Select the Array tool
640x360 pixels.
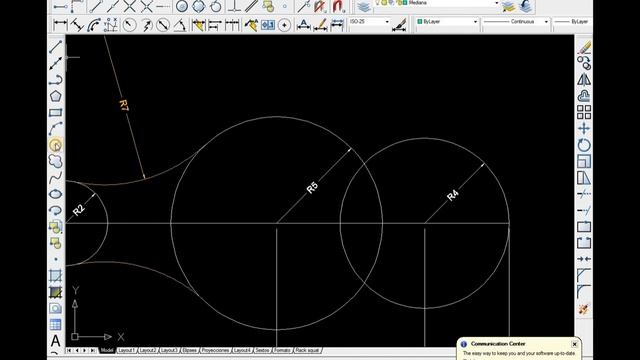coord(584,112)
